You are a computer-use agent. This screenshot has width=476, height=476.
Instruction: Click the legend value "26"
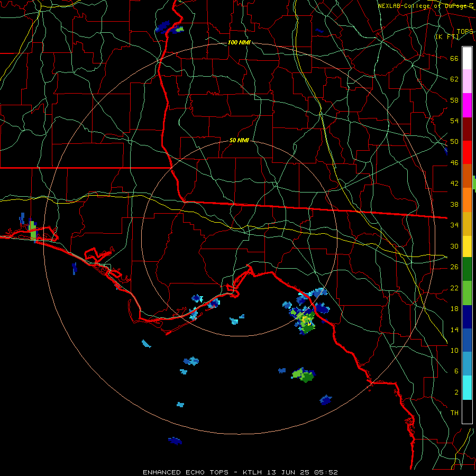(454, 267)
